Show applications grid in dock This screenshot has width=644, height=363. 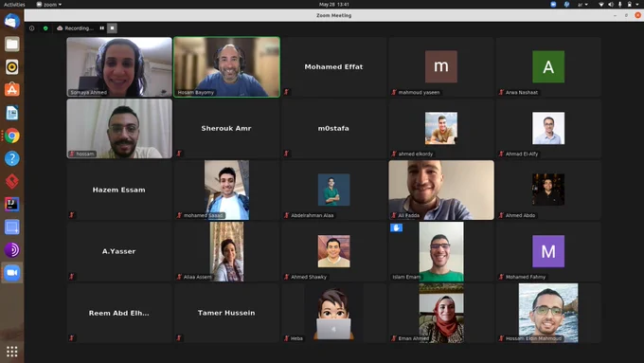tap(12, 352)
